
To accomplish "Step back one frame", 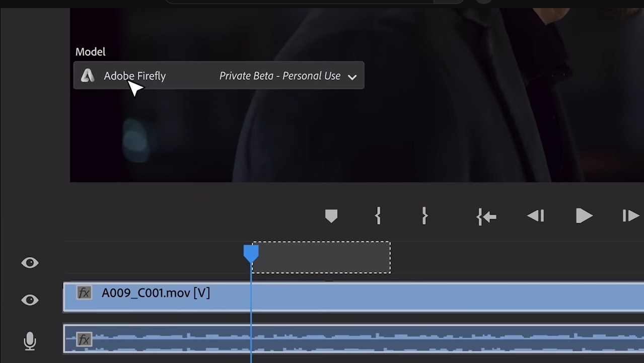I will point(535,216).
